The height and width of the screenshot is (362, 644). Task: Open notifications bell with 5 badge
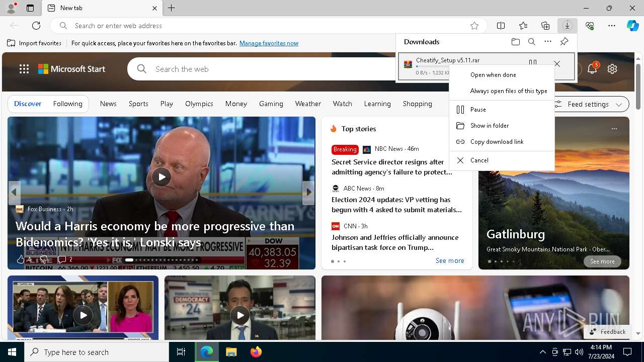[592, 68]
